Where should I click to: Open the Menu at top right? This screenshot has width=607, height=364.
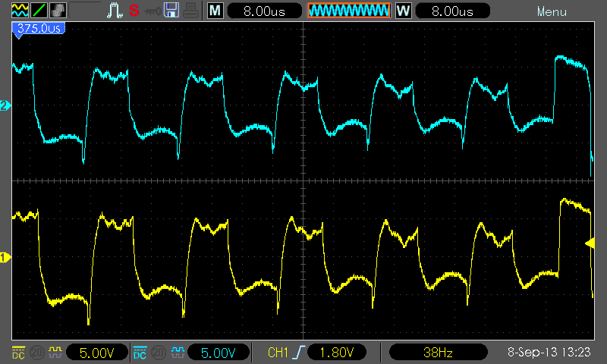pyautogui.click(x=552, y=12)
